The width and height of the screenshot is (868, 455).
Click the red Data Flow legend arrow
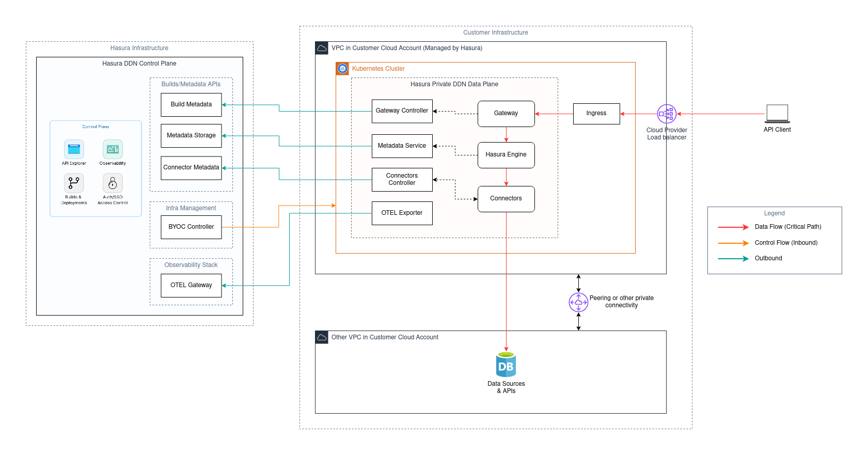pos(733,227)
